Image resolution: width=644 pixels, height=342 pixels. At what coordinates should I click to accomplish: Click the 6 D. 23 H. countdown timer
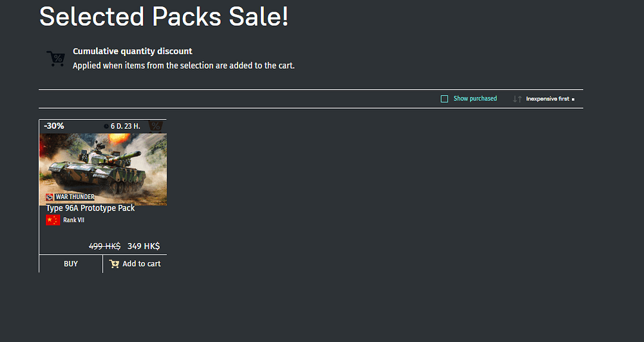point(126,126)
